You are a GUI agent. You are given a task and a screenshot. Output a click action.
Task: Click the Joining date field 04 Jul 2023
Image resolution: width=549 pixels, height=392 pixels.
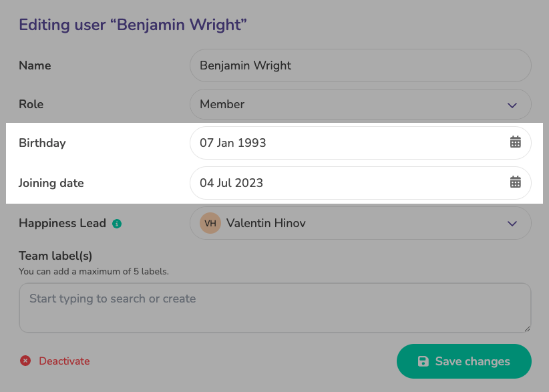(347, 183)
